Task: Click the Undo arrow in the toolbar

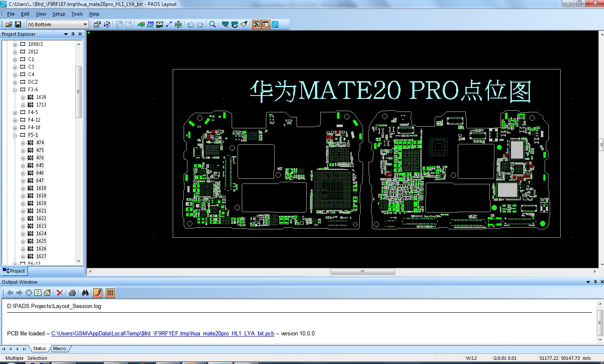Action: coord(190,24)
